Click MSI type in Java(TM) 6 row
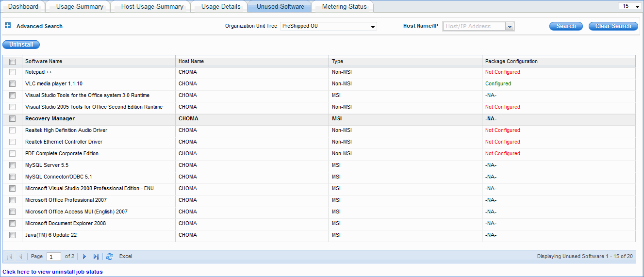 [x=336, y=235]
